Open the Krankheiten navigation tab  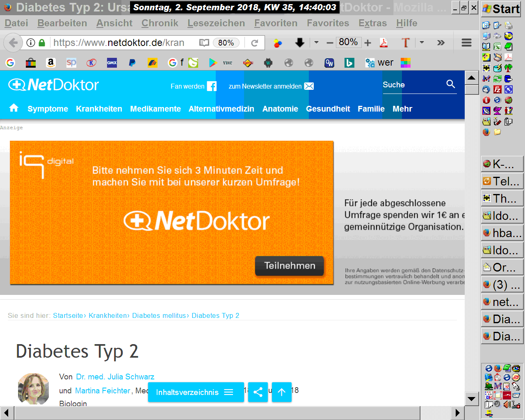[99, 109]
